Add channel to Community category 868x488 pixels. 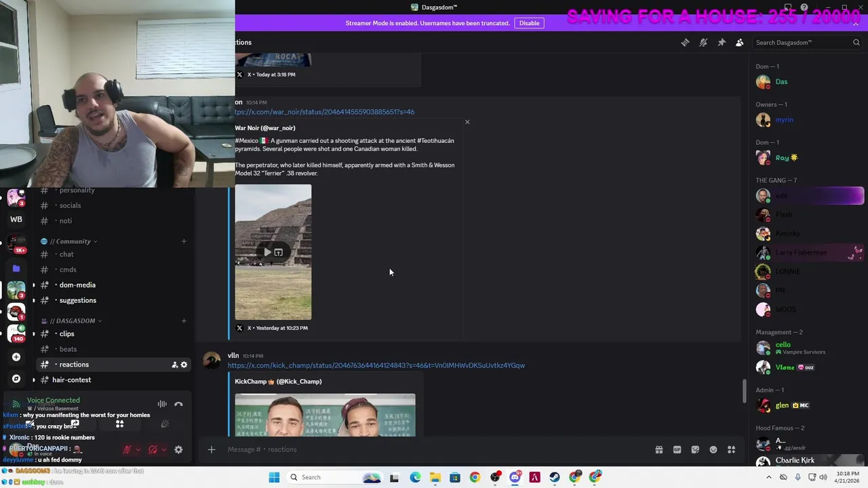pos(184,241)
